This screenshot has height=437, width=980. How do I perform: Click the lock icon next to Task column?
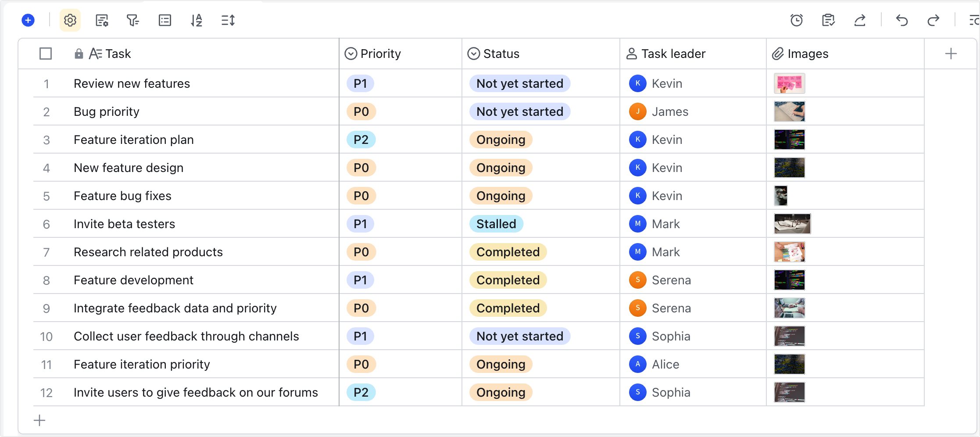pyautogui.click(x=79, y=53)
